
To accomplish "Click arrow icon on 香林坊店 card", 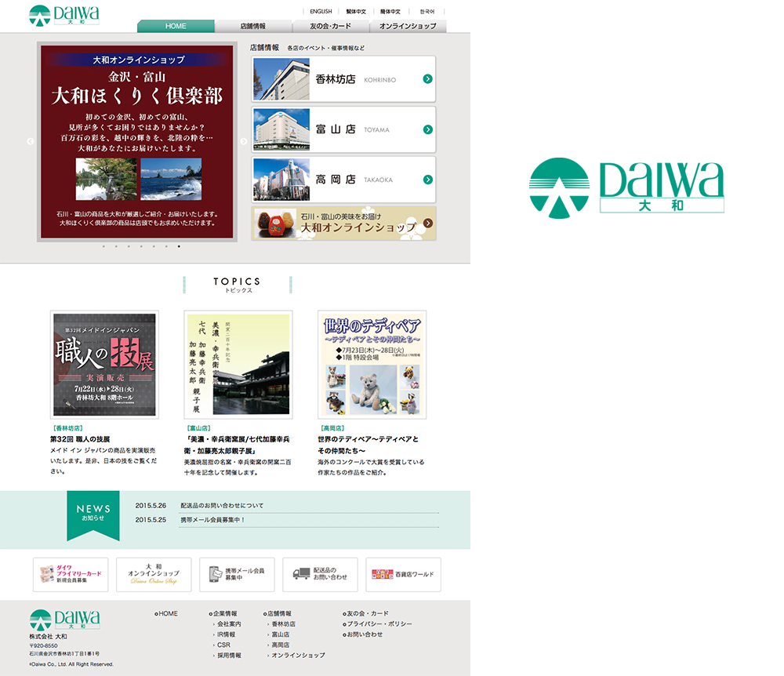I will [x=427, y=79].
